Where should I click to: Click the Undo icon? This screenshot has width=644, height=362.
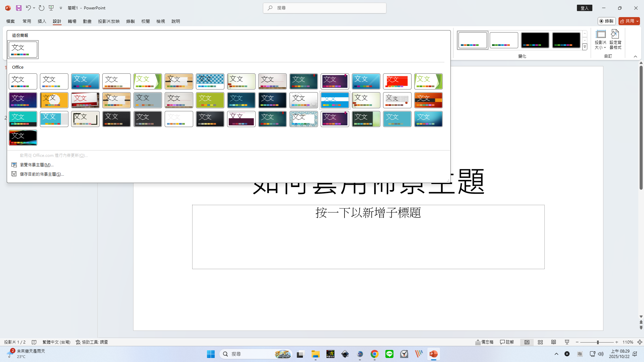29,8
